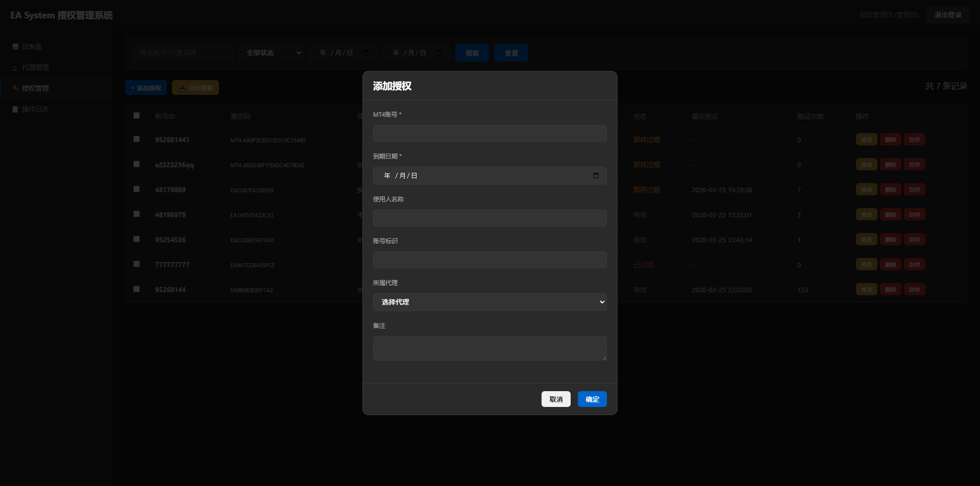Screen dimensions: 980x486
Task: Click the 代理管理 people icon in sidebar
Action: [x=15, y=68]
